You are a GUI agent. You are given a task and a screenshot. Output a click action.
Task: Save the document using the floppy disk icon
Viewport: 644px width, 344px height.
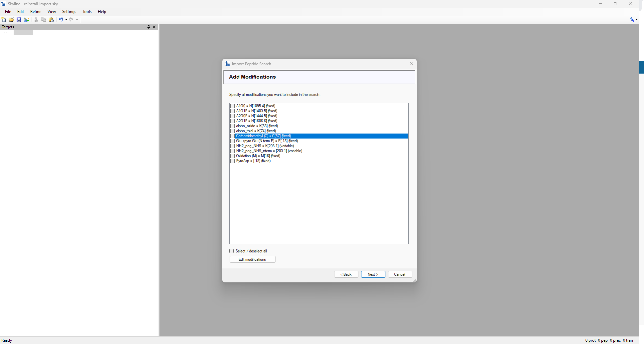click(x=19, y=20)
